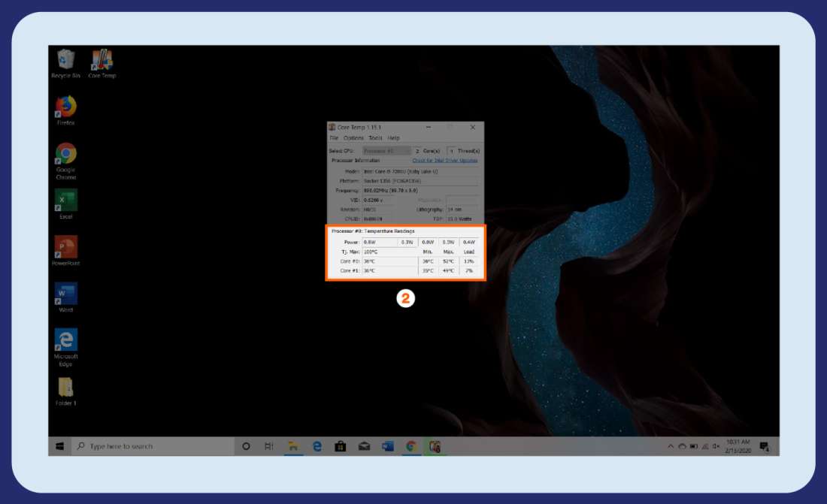Screen dimensions: 827x504
Task: Open Chrome from the taskbar
Action: coord(410,446)
